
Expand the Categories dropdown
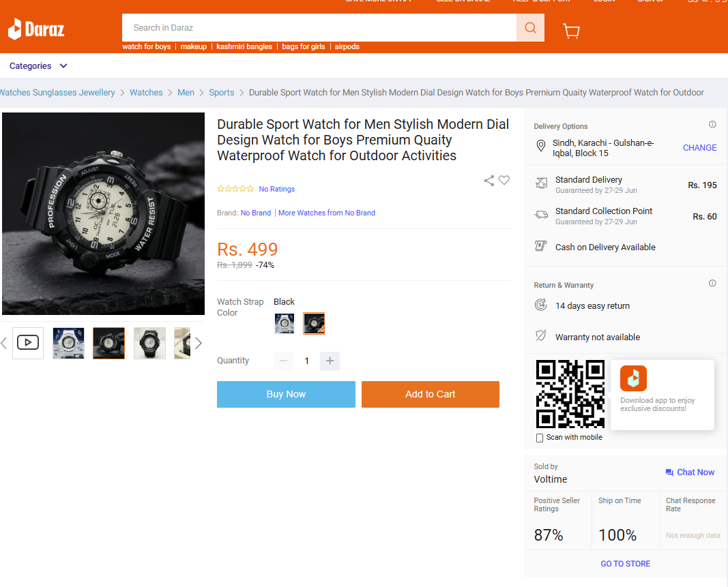pyautogui.click(x=38, y=66)
